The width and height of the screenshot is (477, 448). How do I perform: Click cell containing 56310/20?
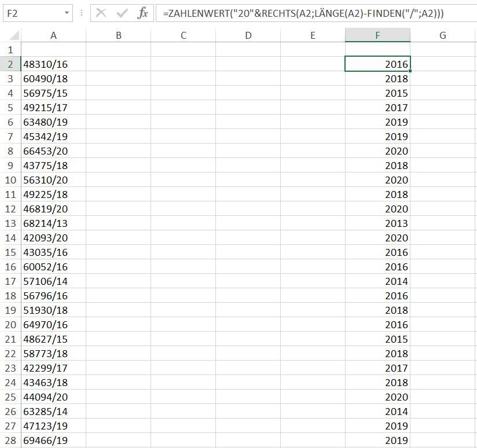pos(53,180)
